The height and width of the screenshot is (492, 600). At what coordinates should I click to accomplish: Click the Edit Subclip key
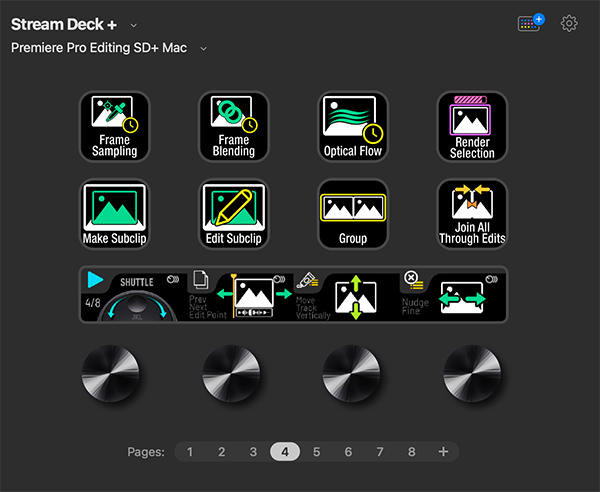233,214
